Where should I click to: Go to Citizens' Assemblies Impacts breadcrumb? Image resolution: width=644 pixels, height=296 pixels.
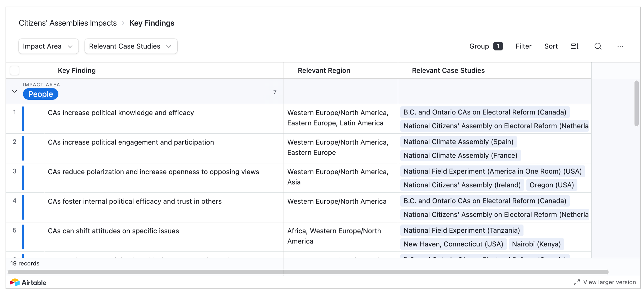click(68, 23)
